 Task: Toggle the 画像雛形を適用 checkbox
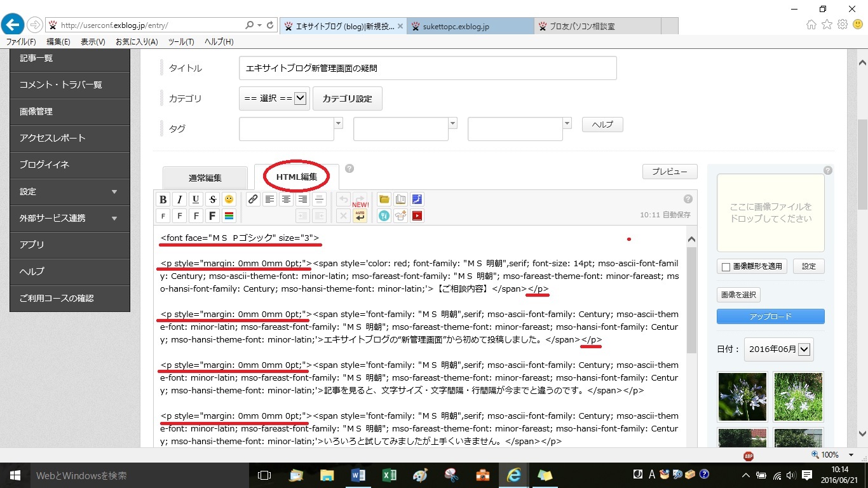coord(726,267)
